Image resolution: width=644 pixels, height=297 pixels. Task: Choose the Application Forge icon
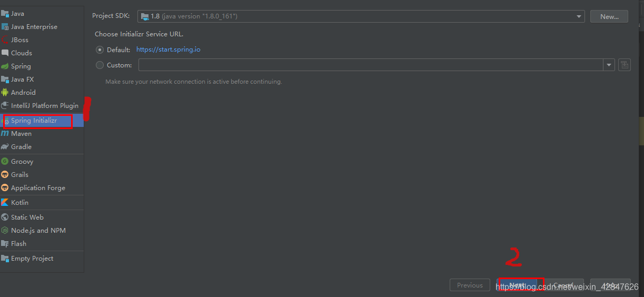5,188
